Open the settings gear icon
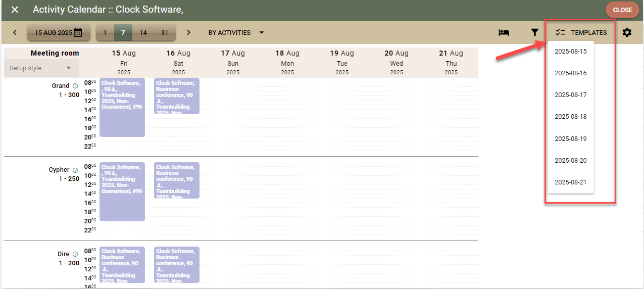Image resolution: width=644 pixels, height=289 pixels. 627,32
